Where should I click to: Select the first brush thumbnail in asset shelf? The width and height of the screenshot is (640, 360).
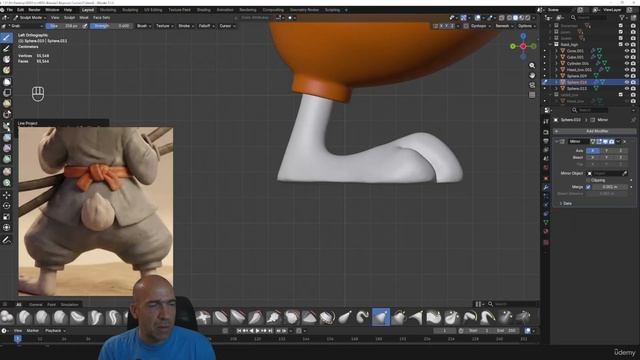(x=7, y=317)
